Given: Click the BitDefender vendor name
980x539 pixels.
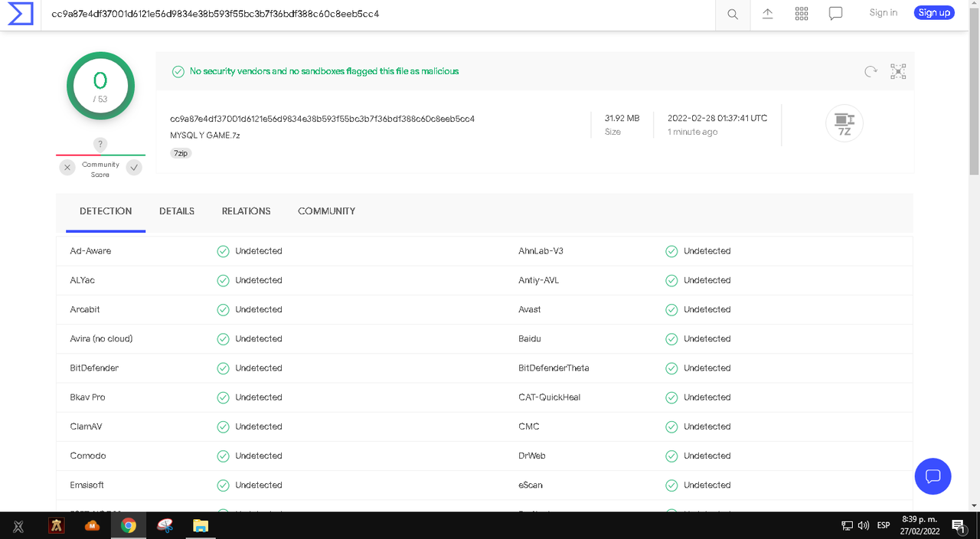Looking at the screenshot, I should coord(94,368).
